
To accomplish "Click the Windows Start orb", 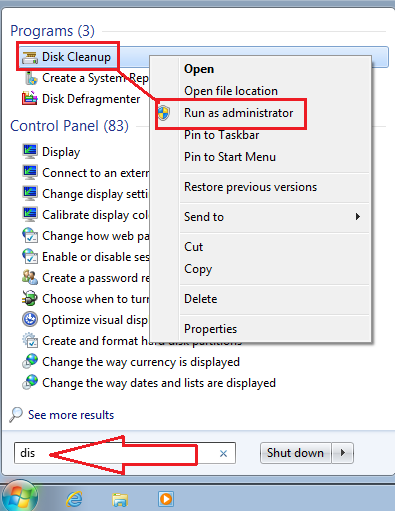I will pyautogui.click(x=20, y=497).
